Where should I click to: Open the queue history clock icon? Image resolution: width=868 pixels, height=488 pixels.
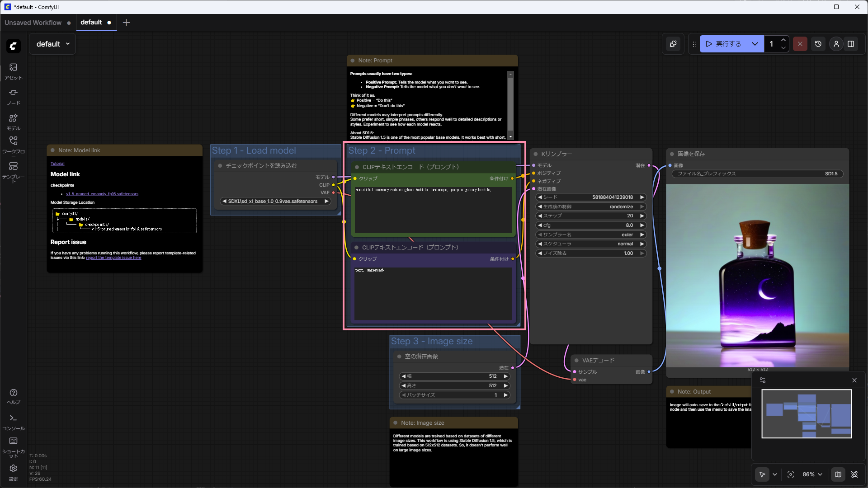[x=818, y=44]
